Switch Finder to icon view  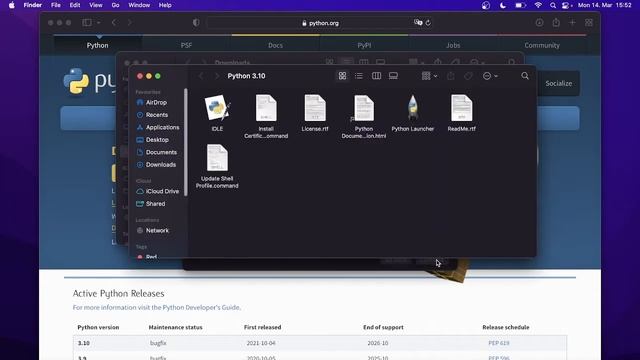click(x=342, y=76)
